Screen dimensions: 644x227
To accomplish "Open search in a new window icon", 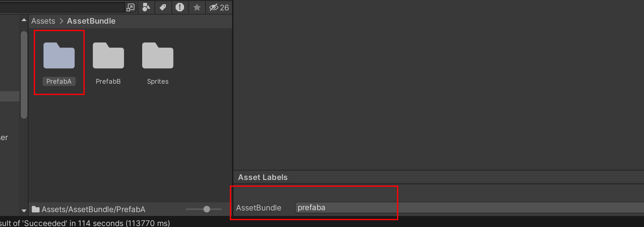I will 130,7.
